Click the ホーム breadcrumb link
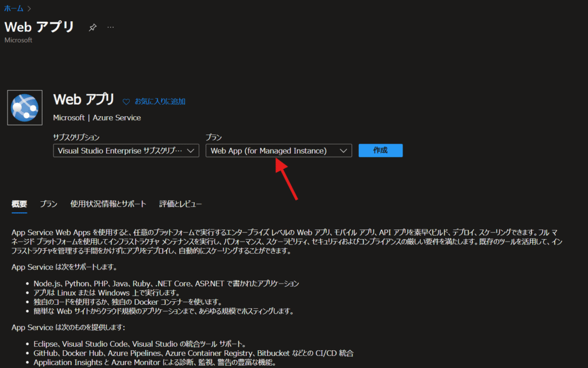 point(14,8)
